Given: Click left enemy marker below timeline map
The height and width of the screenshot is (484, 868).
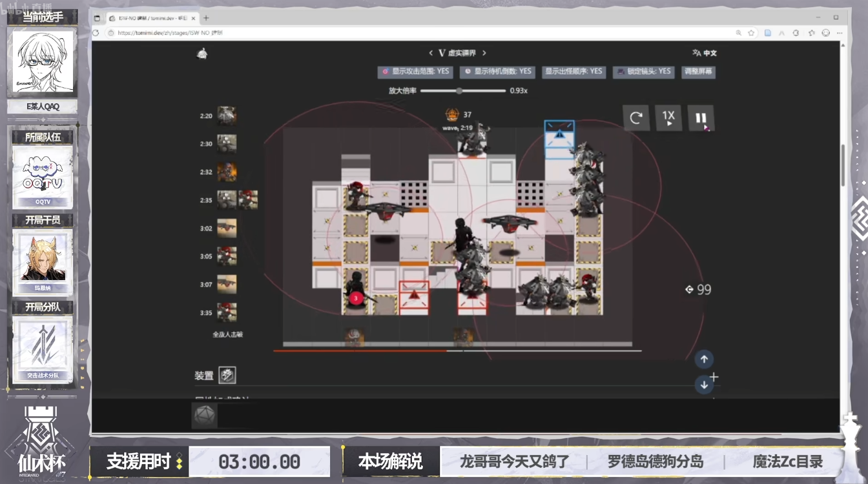Looking at the screenshot, I should [x=353, y=336].
